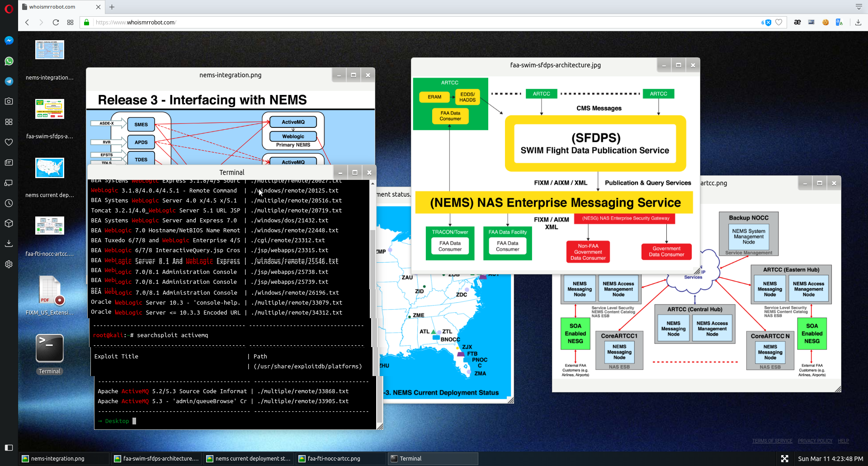This screenshot has width=868, height=466.
Task: Click the Sun Mar 11 clock
Action: [x=830, y=459]
